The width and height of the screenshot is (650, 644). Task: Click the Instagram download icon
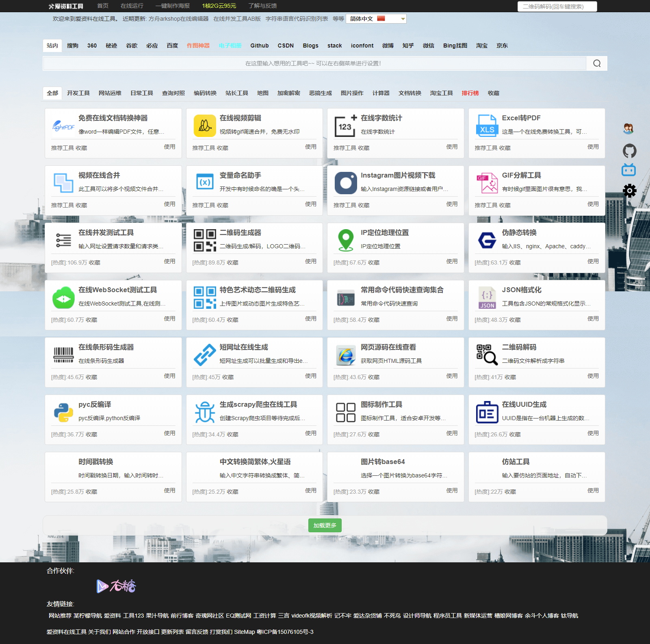(x=346, y=183)
